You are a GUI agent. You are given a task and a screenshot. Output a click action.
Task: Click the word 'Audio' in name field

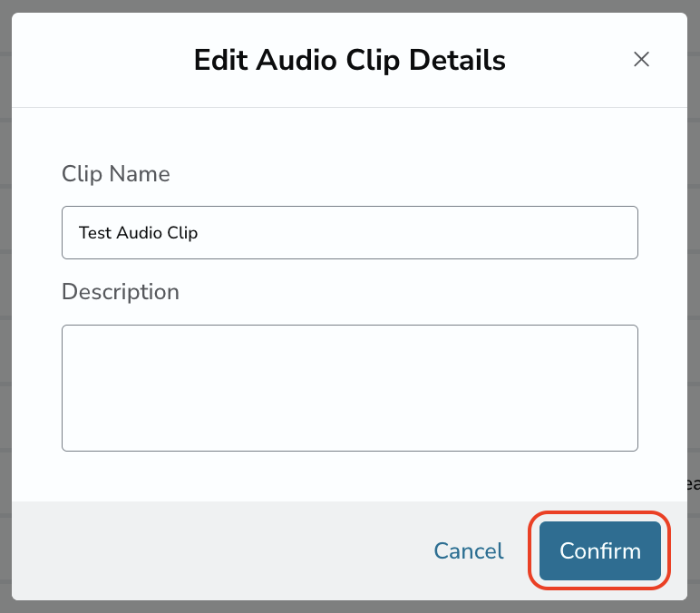tap(140, 233)
